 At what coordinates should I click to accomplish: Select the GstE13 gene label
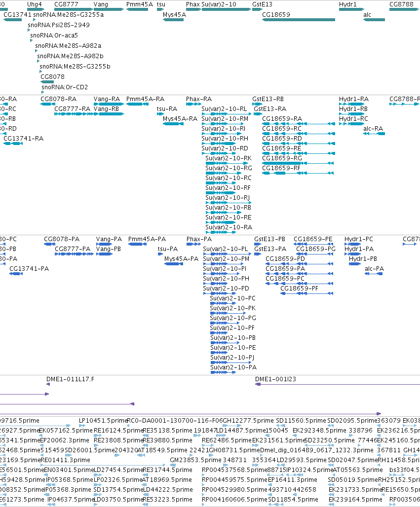263,4
